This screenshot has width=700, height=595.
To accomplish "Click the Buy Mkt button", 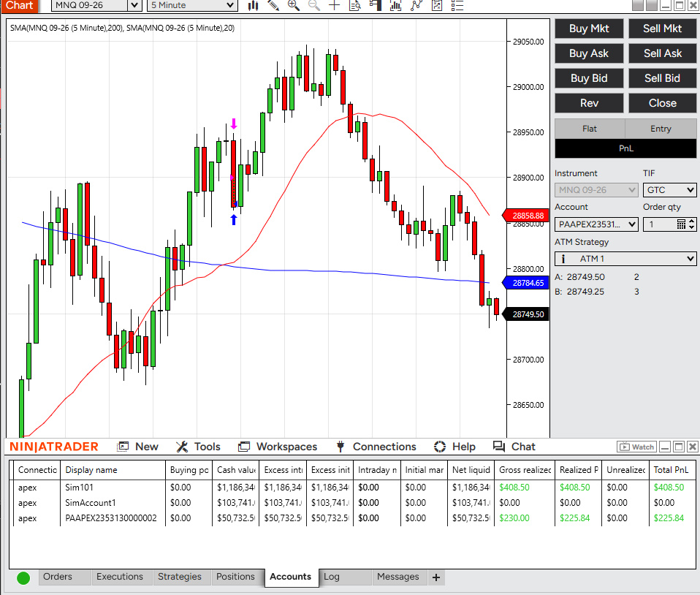I will coord(589,29).
